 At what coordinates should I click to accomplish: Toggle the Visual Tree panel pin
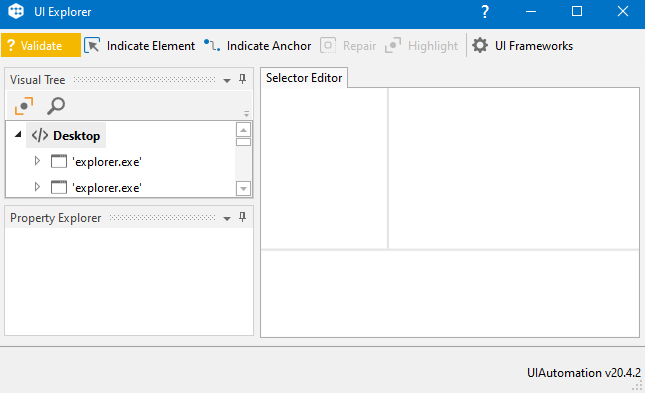tap(243, 79)
